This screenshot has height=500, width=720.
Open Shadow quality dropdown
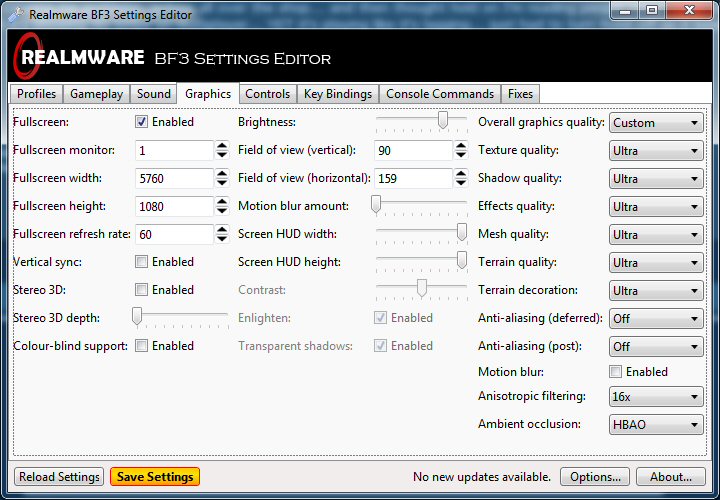(x=656, y=179)
